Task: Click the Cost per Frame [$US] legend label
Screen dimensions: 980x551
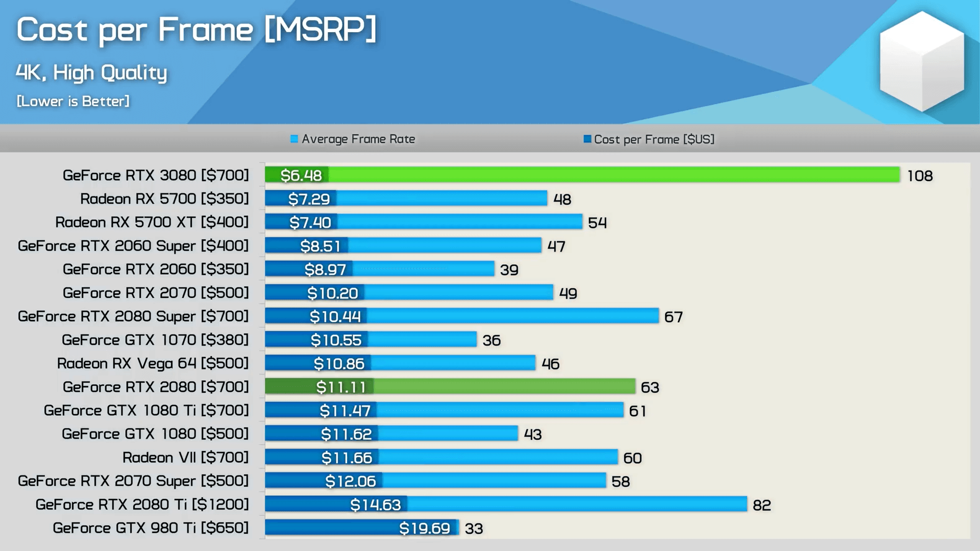Action: pos(654,139)
